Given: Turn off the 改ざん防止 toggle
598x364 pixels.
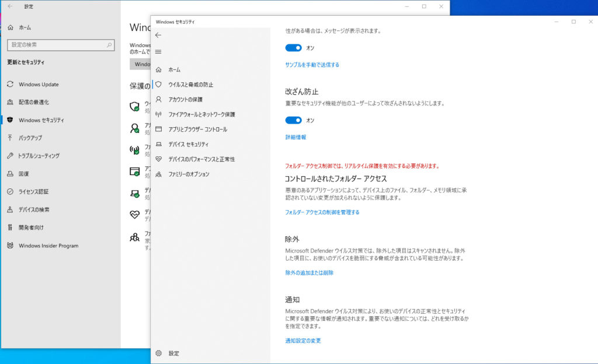Looking at the screenshot, I should point(293,120).
